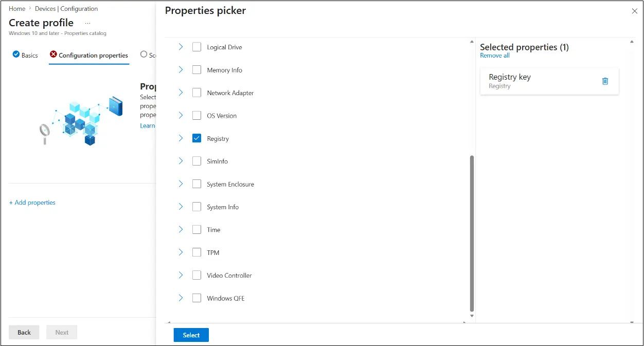Check the TPM checkbox

[196, 252]
